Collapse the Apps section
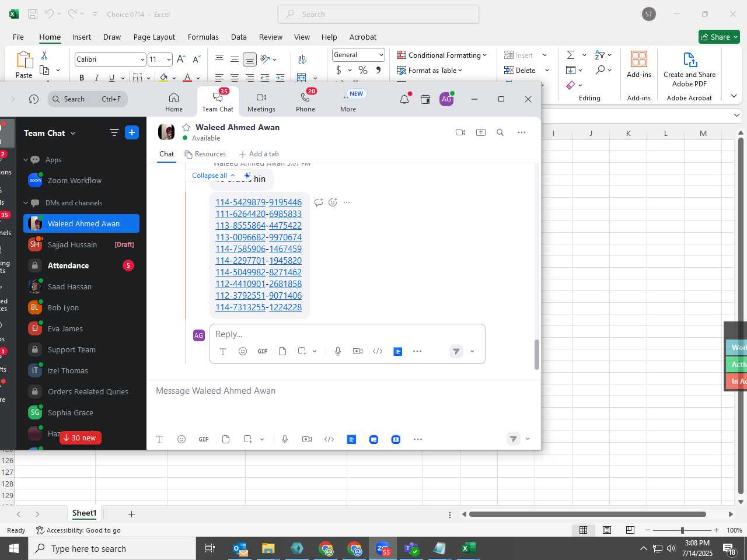Viewport: 747px width, 560px height. pos(26,160)
